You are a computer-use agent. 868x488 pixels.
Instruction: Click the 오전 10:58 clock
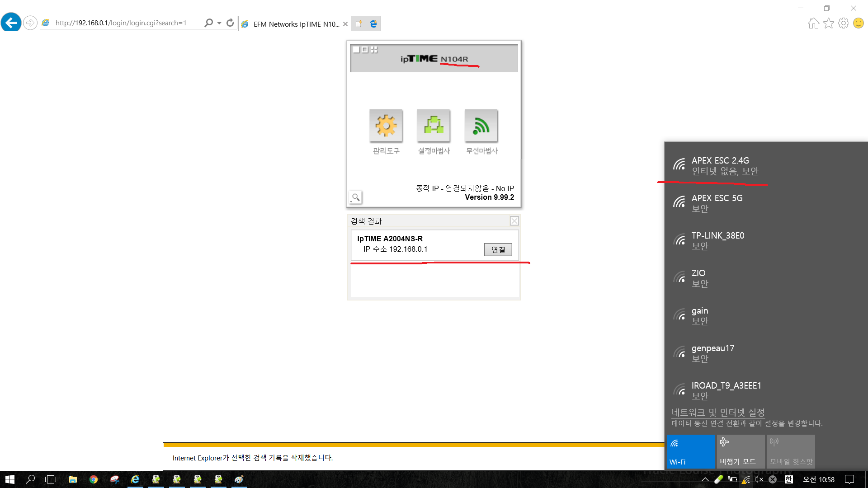click(818, 479)
